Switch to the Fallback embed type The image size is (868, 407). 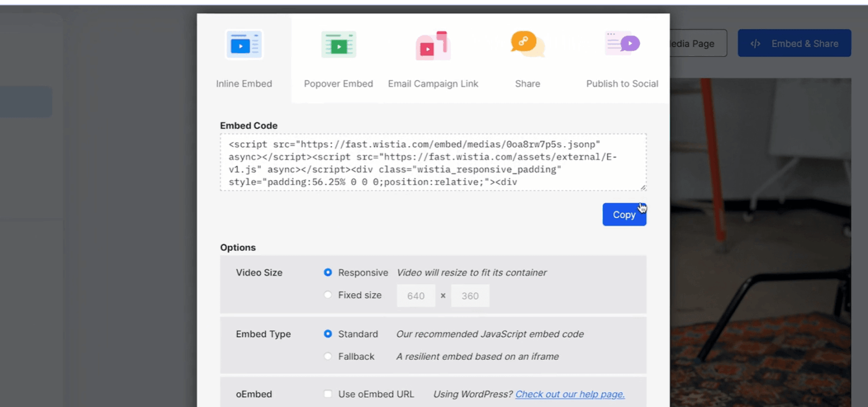328,356
